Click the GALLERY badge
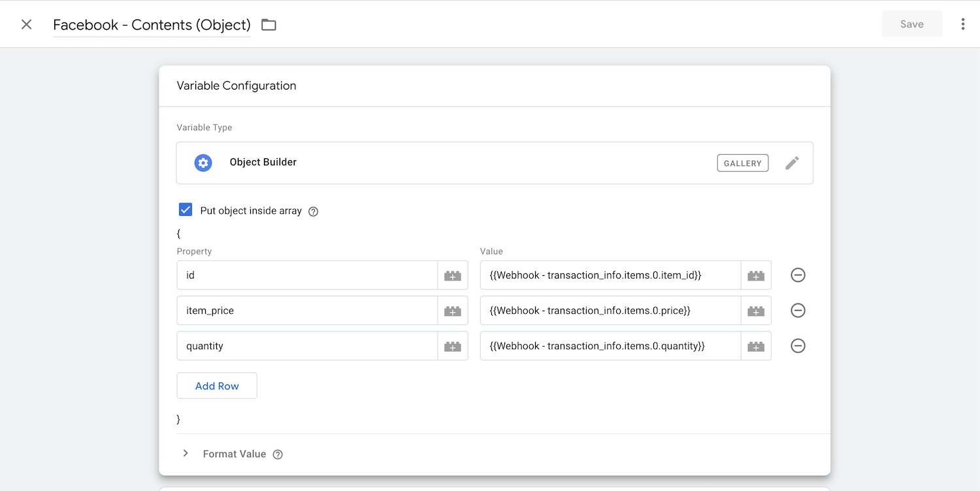 point(743,163)
